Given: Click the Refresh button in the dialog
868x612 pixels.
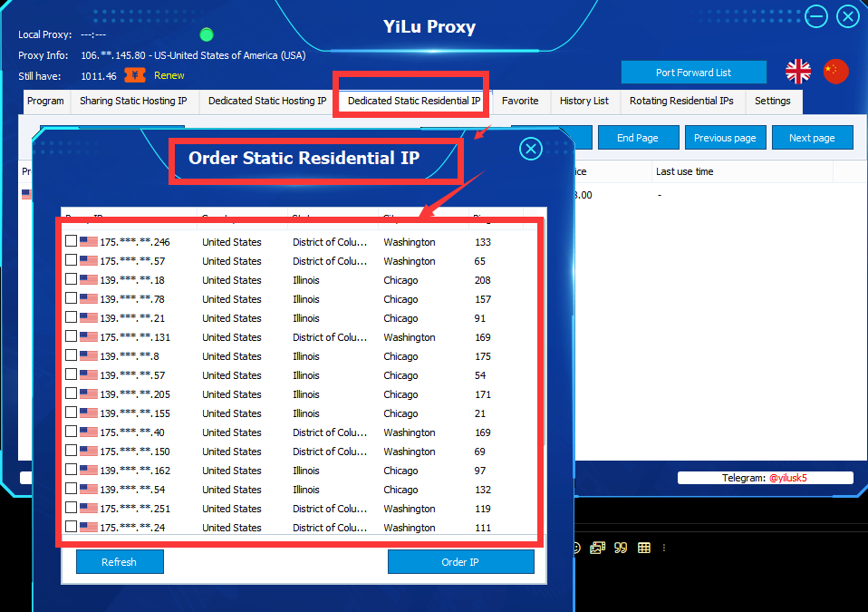Looking at the screenshot, I should coord(120,562).
